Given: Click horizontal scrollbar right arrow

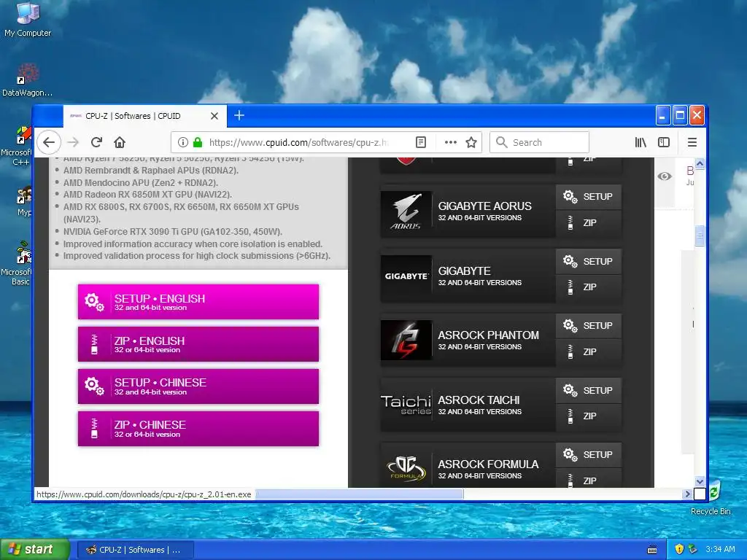Looking at the screenshot, I should point(687,494).
